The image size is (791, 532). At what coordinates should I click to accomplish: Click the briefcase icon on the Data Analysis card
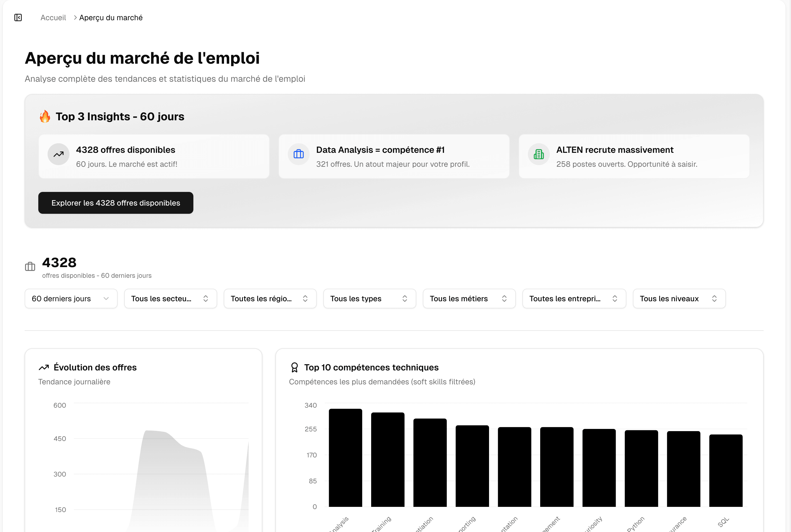click(298, 154)
